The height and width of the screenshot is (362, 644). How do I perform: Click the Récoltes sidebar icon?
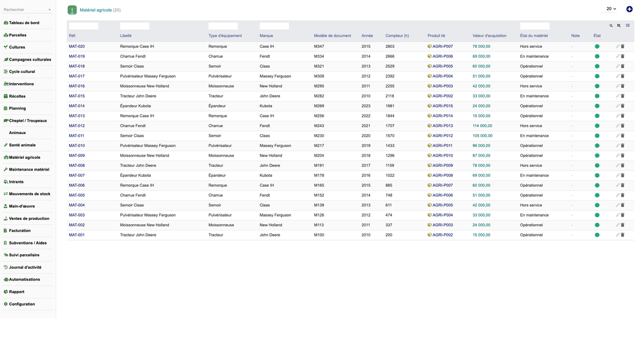click(x=6, y=97)
